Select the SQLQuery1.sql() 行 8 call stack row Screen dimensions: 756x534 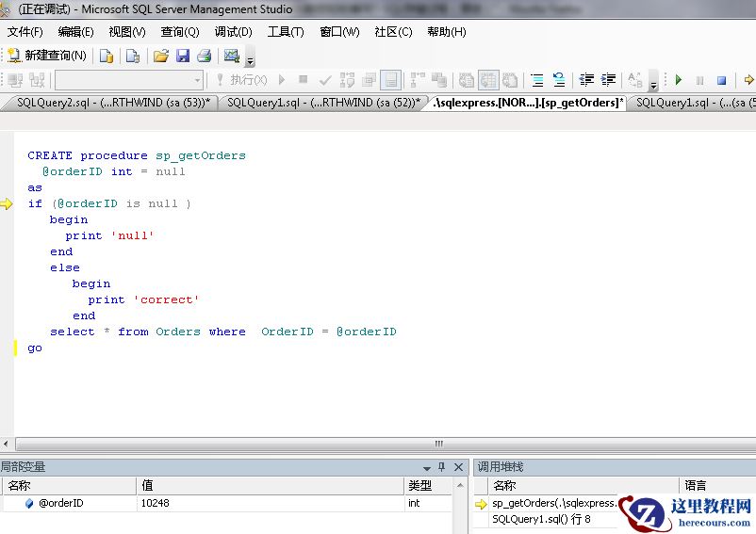click(541, 519)
